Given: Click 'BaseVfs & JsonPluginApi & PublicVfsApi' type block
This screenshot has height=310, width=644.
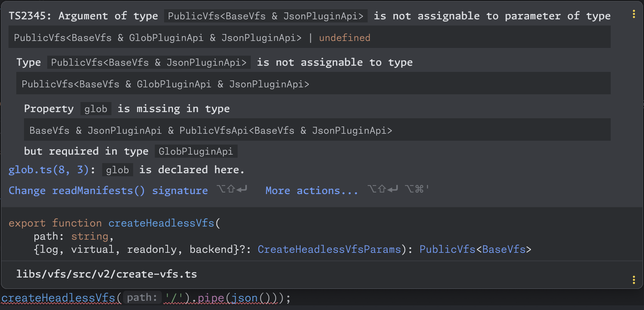Looking at the screenshot, I should pyautogui.click(x=317, y=130).
